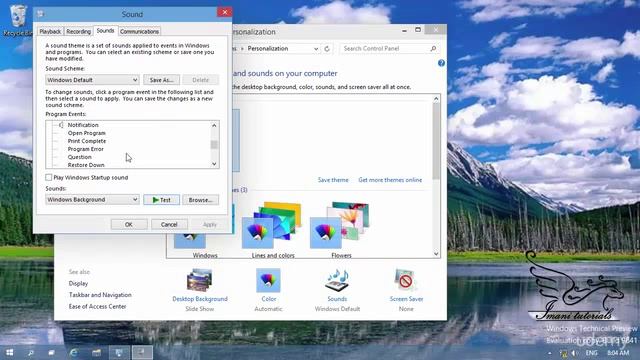
Task: Cancel the Sound dialog
Action: 169,224
